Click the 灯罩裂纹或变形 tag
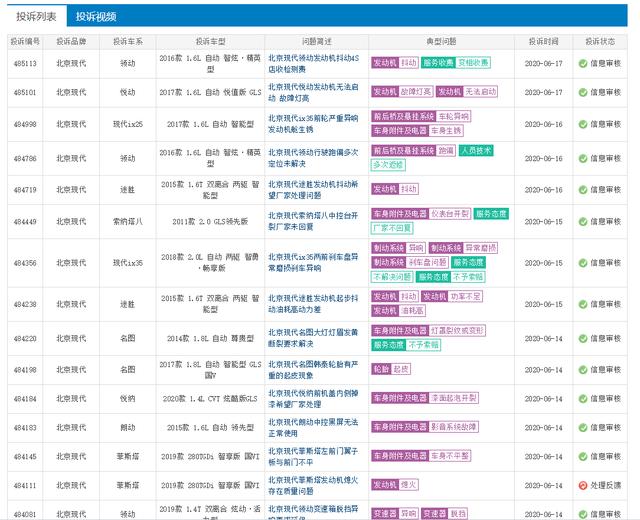 pyautogui.click(x=457, y=331)
